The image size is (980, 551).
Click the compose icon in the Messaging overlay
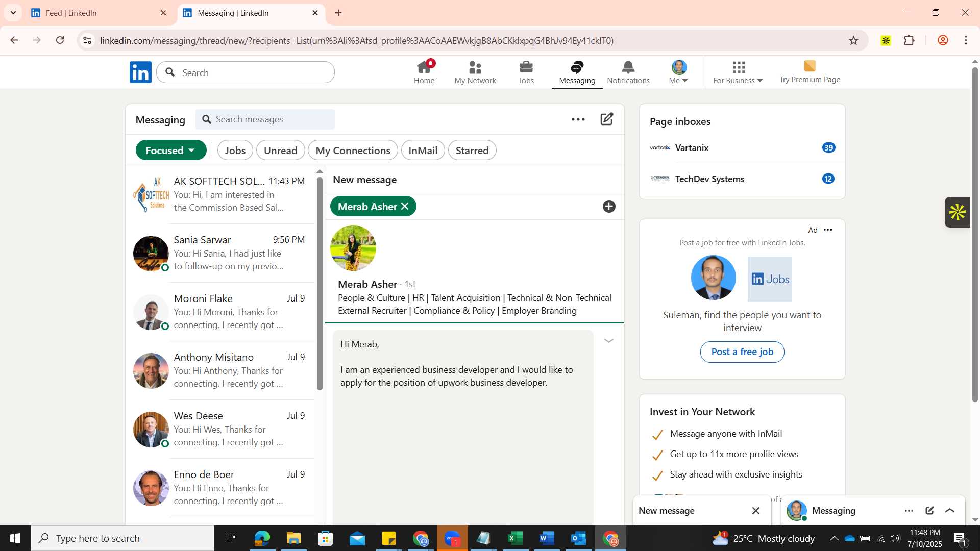coord(929,511)
